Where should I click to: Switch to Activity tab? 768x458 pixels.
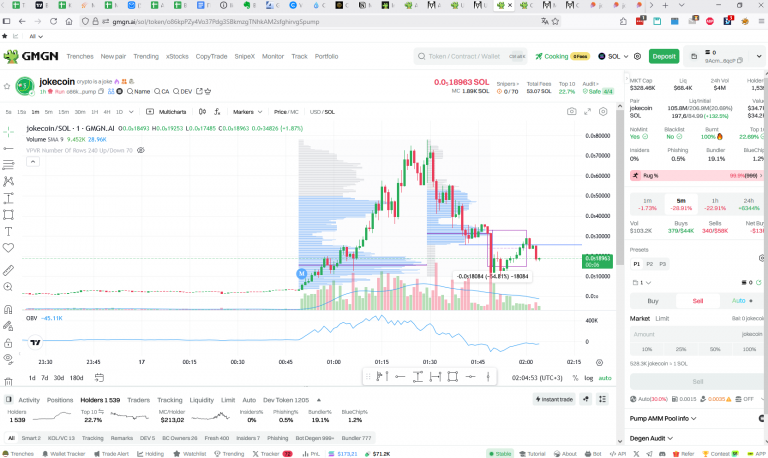pos(29,400)
